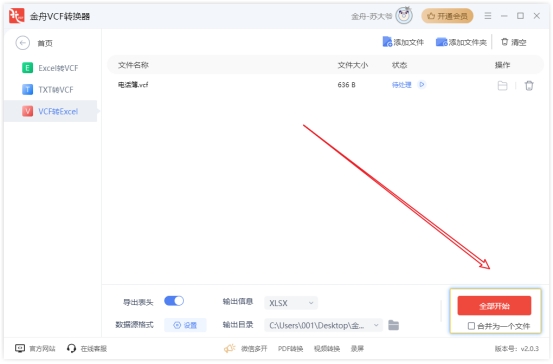Select the VCF转Excel sidebar item
This screenshot has height=364, width=553.
click(x=50, y=111)
